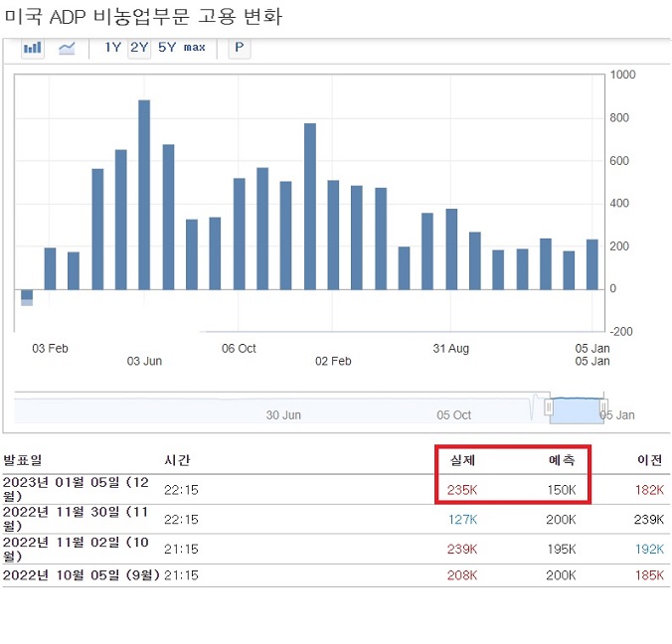Click the forecast value 195K

pyautogui.click(x=562, y=550)
